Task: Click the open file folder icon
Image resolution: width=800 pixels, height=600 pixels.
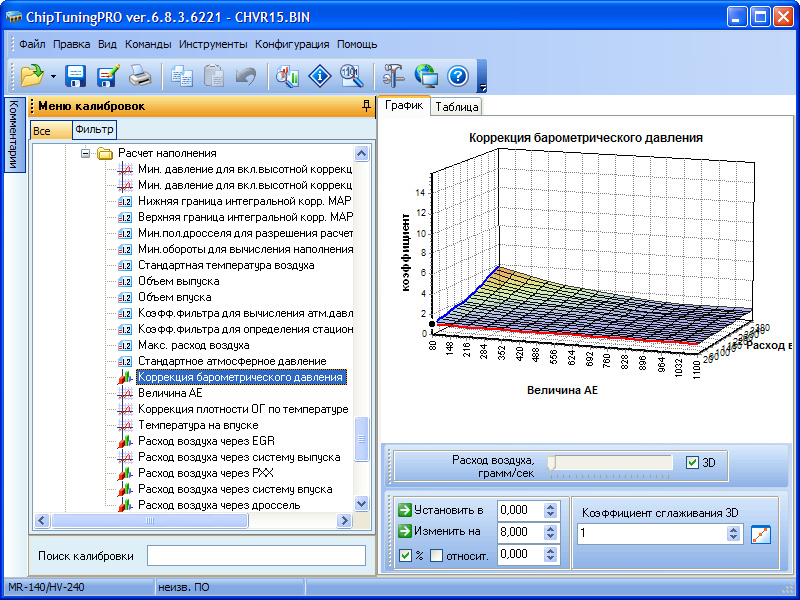Action: (31, 75)
